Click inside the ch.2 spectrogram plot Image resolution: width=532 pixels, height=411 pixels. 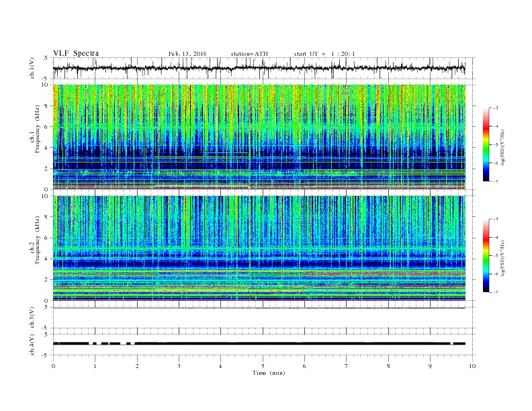[259, 248]
